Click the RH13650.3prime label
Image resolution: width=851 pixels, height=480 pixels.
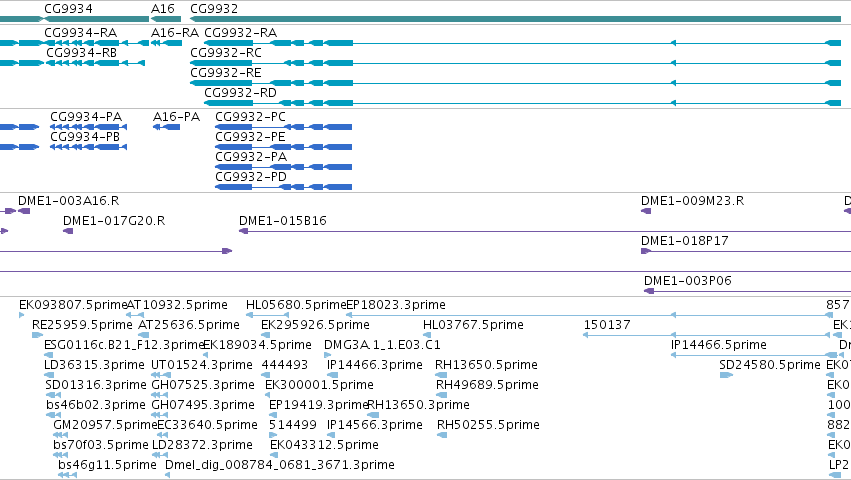pos(418,405)
